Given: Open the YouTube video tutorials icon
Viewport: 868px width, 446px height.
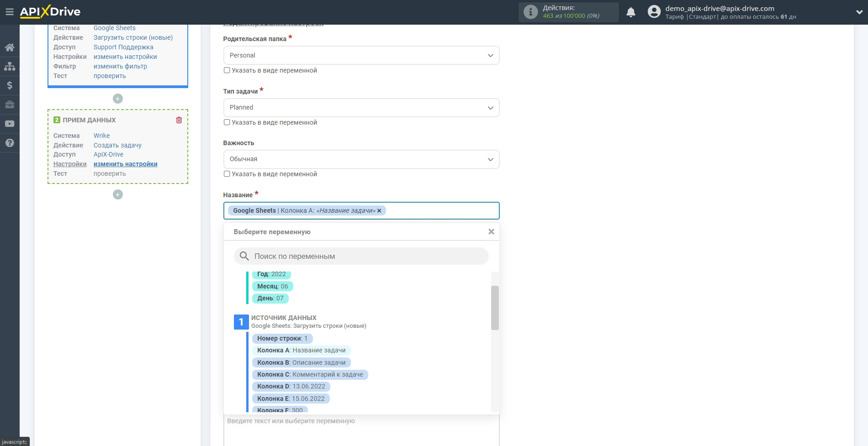Looking at the screenshot, I should point(10,124).
